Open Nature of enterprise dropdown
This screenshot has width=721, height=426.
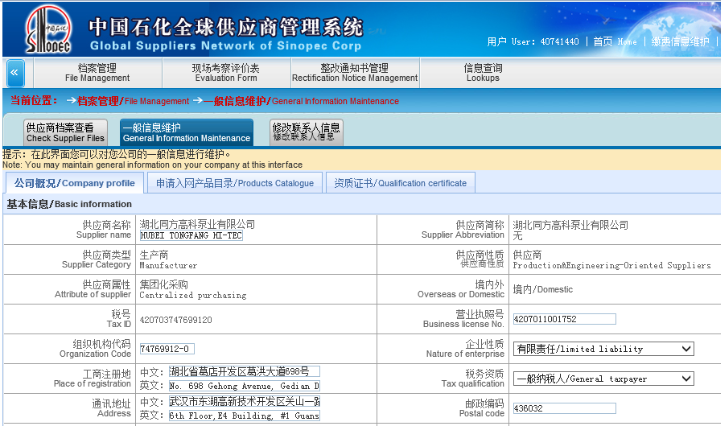[x=602, y=349]
